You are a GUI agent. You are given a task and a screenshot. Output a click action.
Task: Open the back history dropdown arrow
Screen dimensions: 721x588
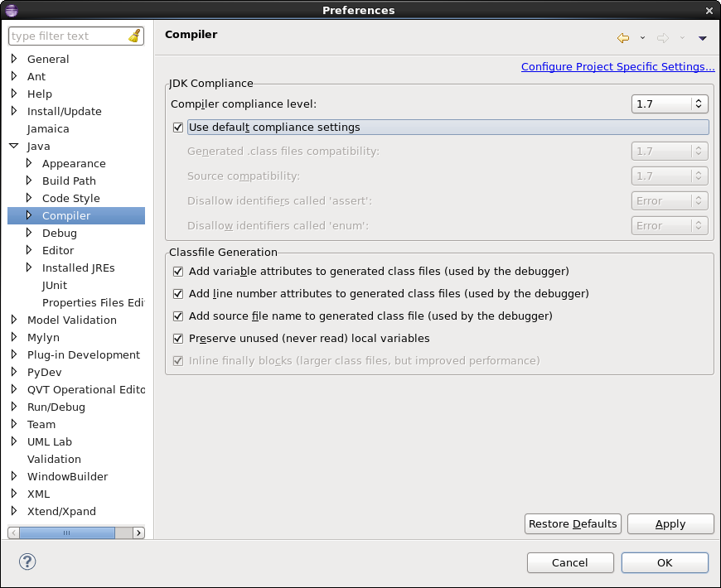coord(642,38)
